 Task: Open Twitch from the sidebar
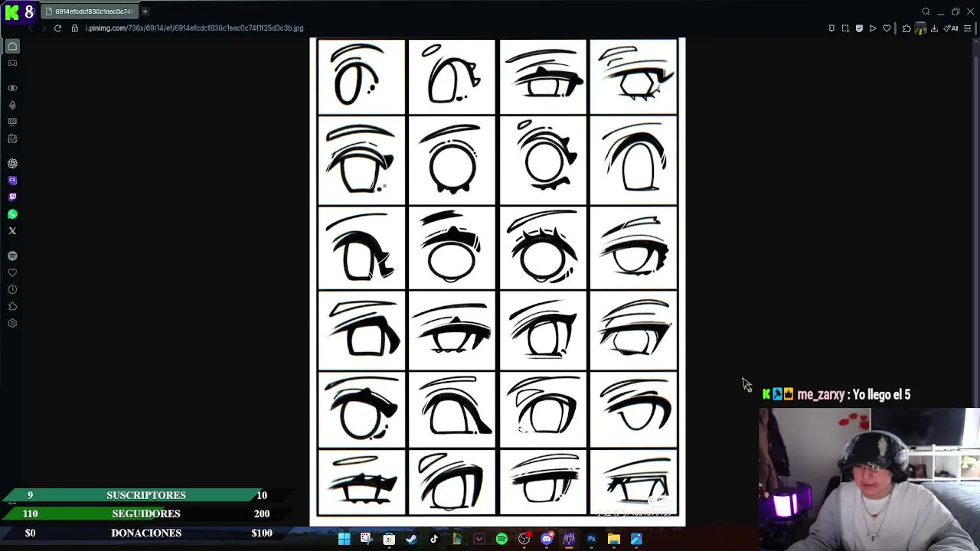point(12,197)
